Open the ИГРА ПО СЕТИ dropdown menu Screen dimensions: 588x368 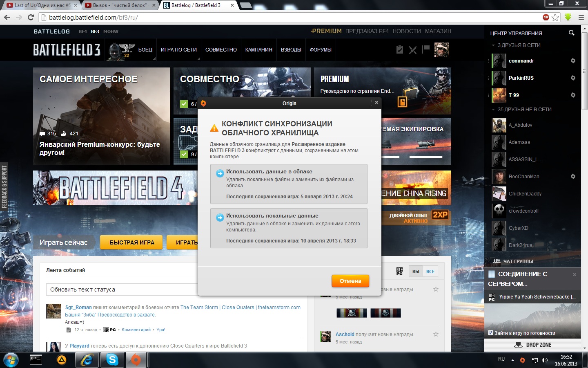(178, 50)
